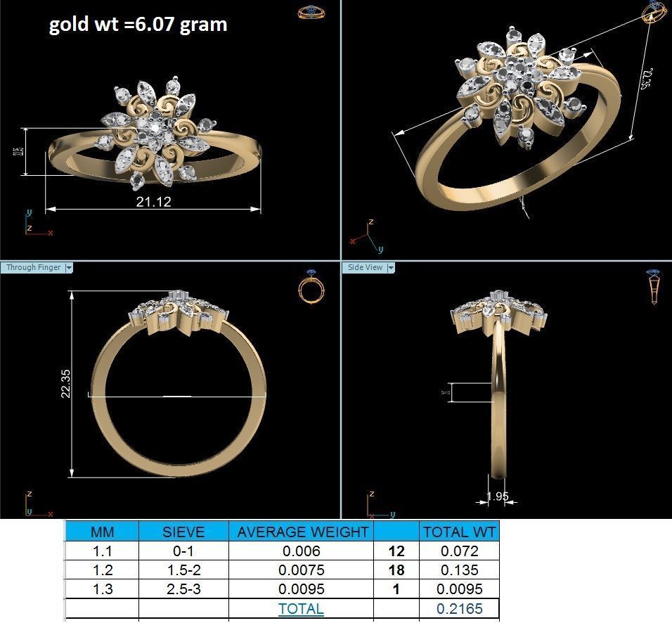Select the 2.5-3 sieve cell
672x623 pixels.
point(183,589)
